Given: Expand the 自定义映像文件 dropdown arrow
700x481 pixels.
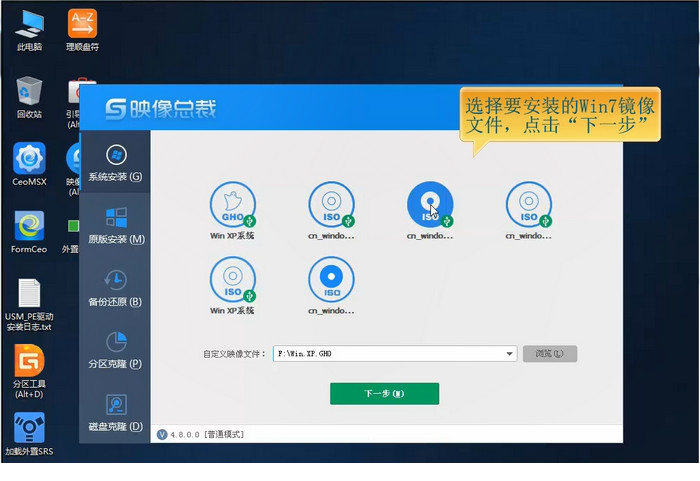Looking at the screenshot, I should pyautogui.click(x=509, y=354).
